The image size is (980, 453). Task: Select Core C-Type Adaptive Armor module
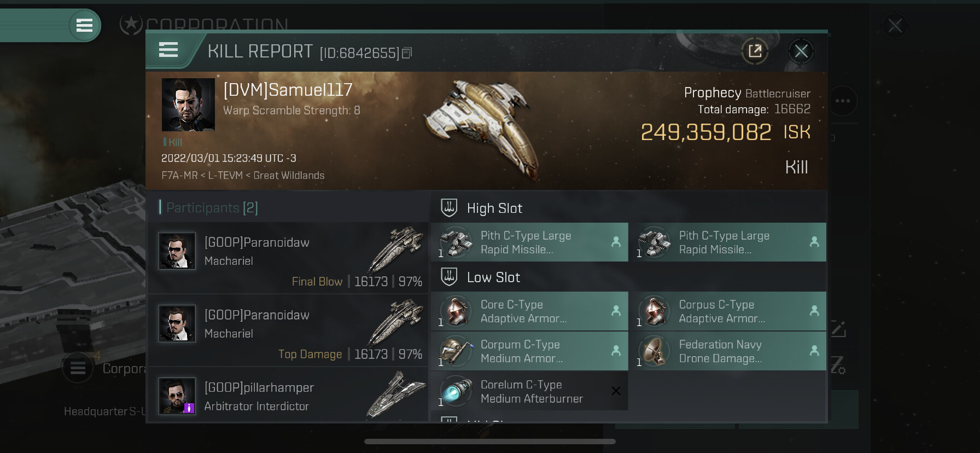[529, 311]
